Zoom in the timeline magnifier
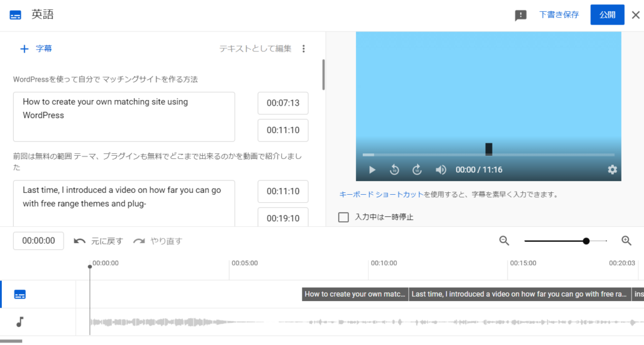Screen dimensions: 644x345 [626, 240]
